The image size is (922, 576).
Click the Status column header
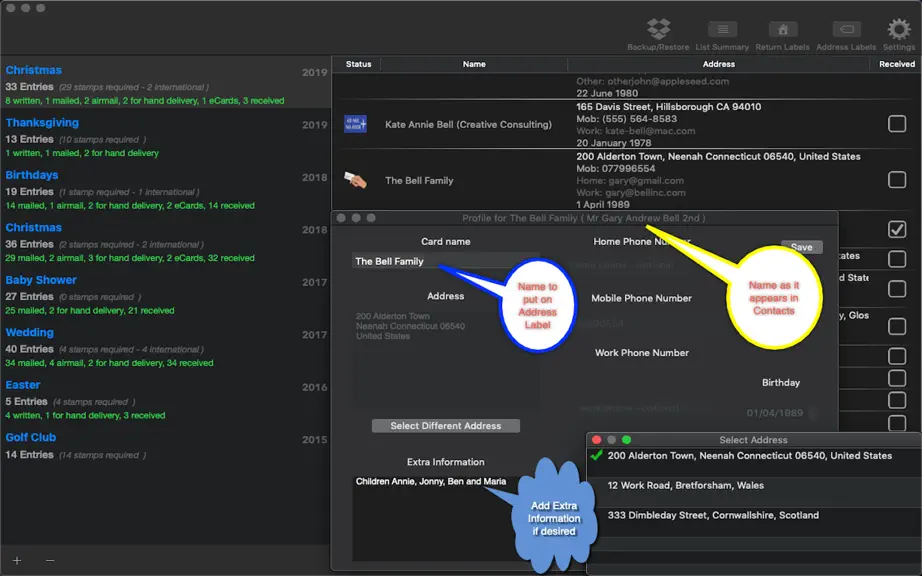pyautogui.click(x=358, y=64)
